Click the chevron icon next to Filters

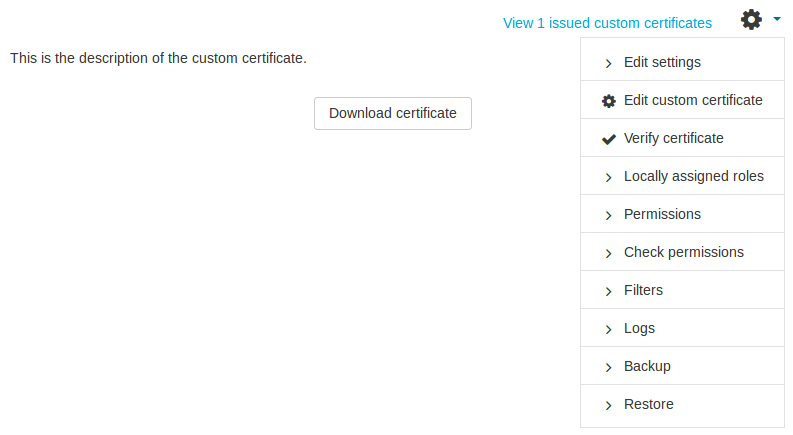[x=609, y=291]
